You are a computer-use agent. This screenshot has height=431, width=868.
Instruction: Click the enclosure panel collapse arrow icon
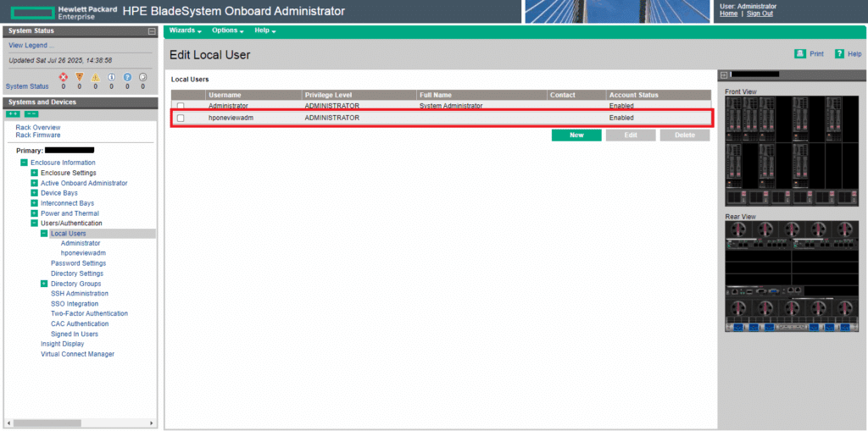[x=724, y=75]
